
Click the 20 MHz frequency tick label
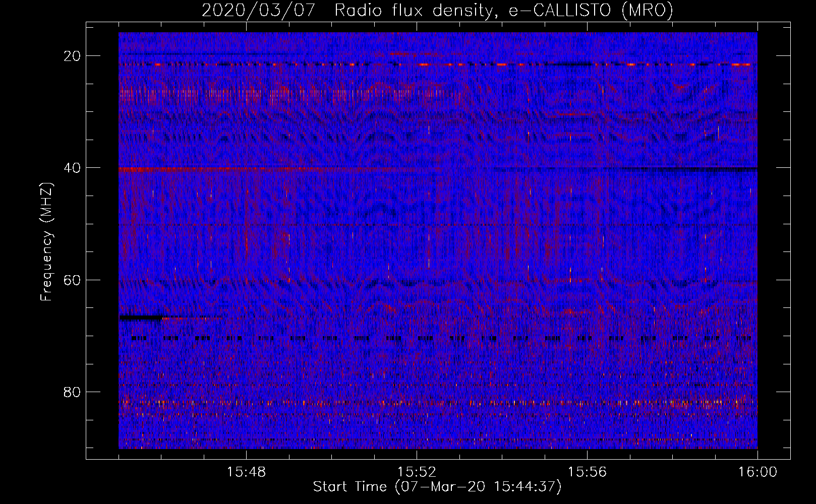(73, 56)
